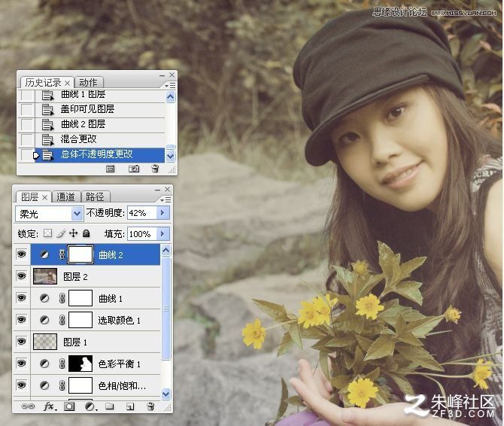Hide the 图层 1 layer
504x426 pixels.
(x=22, y=342)
